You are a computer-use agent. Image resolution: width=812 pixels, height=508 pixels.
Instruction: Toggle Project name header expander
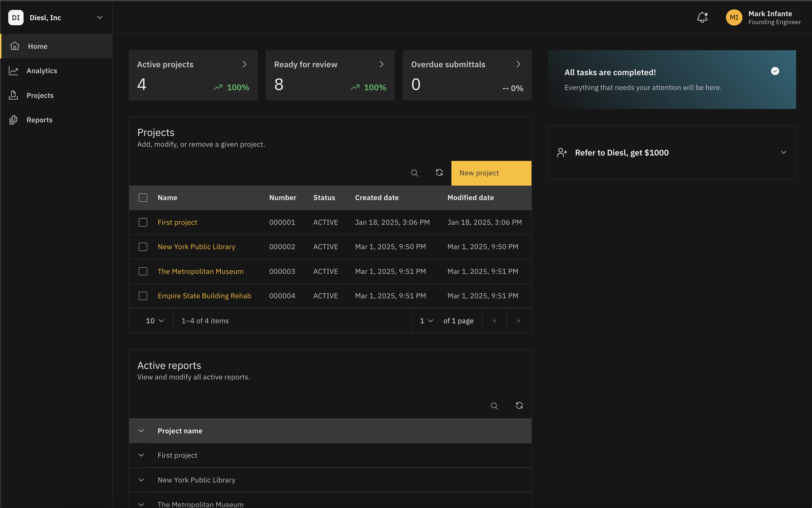(141, 431)
